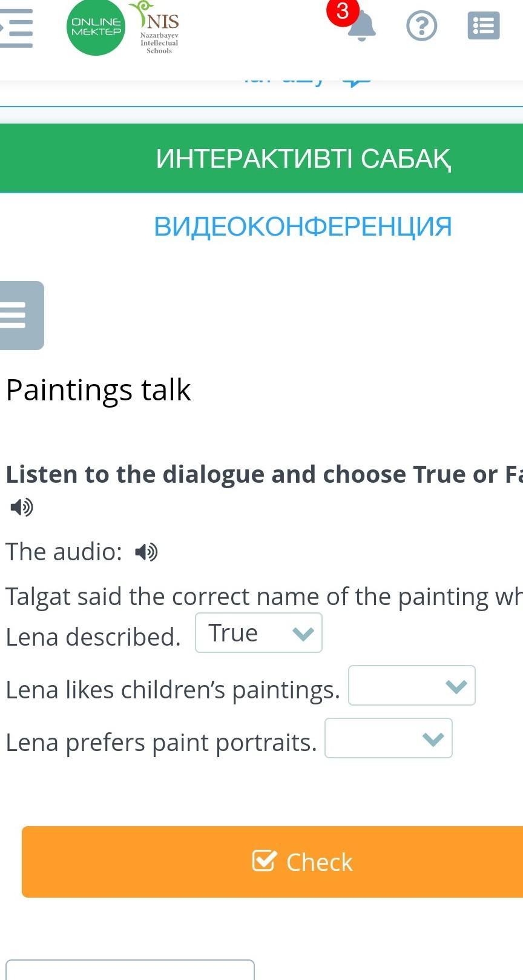
Task: Switch to ИНТЕРАКТИВТІ САБАҚ tab
Action: pyautogui.click(x=303, y=159)
